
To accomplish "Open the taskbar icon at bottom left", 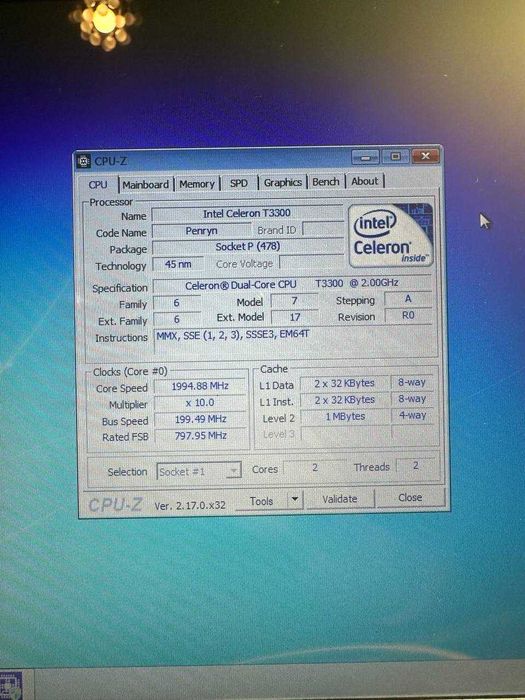I will click(11, 685).
